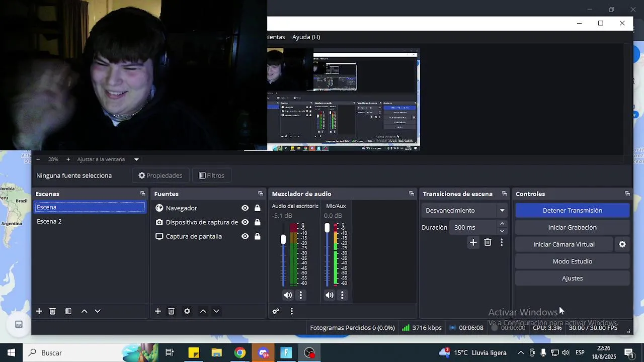This screenshot has height=362, width=644.
Task: Undock the Escenas panel
Action: [143, 194]
